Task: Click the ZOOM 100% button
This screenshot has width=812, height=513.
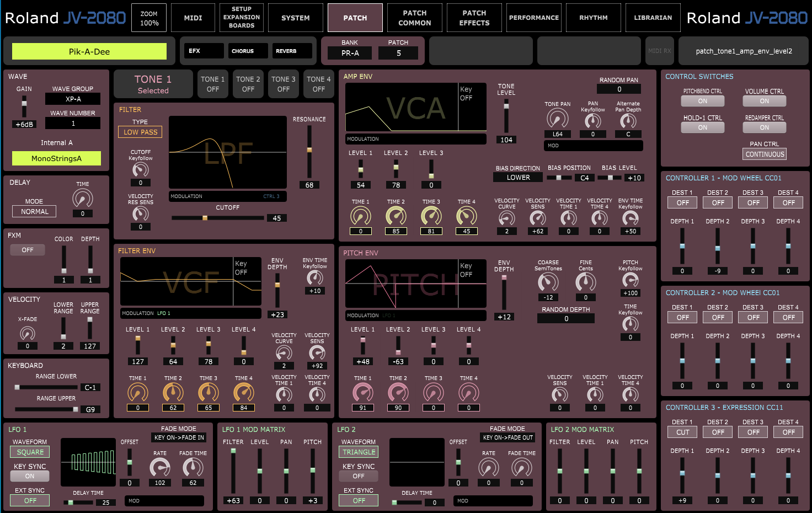Action: (149, 18)
